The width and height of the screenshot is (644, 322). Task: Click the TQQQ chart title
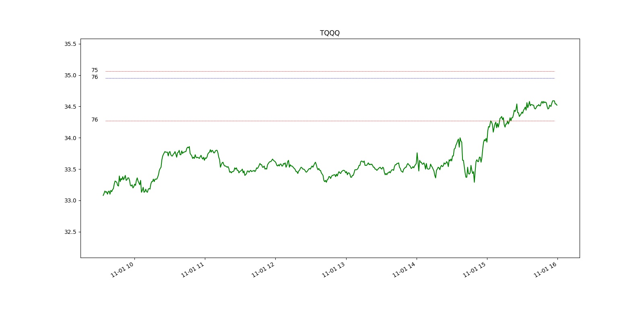tap(330, 33)
